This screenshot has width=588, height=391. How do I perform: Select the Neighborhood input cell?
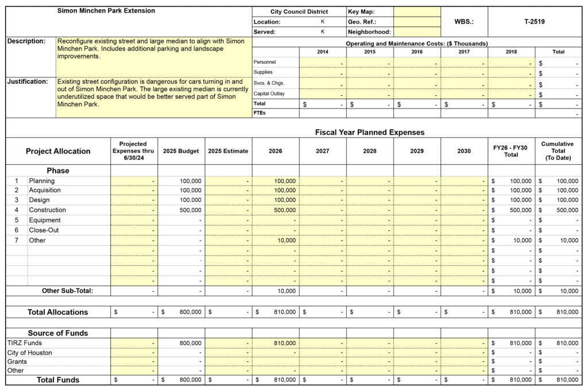pyautogui.click(x=417, y=32)
